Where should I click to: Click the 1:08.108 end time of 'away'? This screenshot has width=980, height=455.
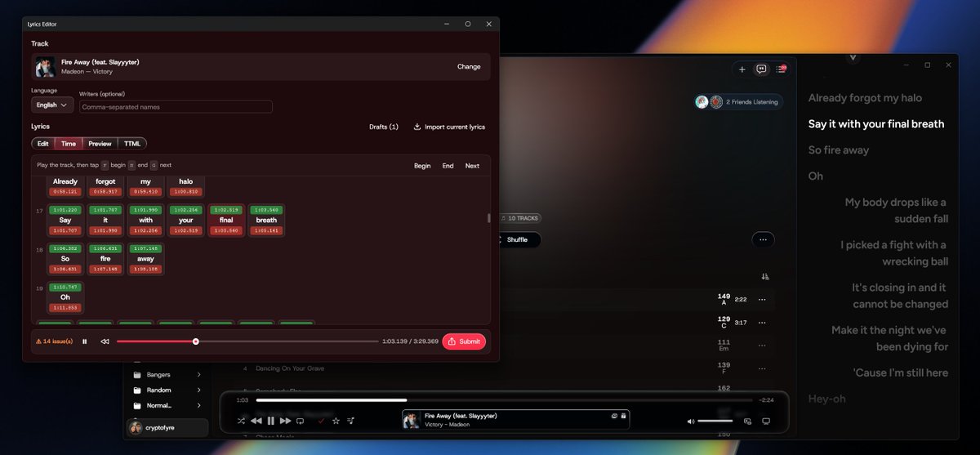(145, 269)
